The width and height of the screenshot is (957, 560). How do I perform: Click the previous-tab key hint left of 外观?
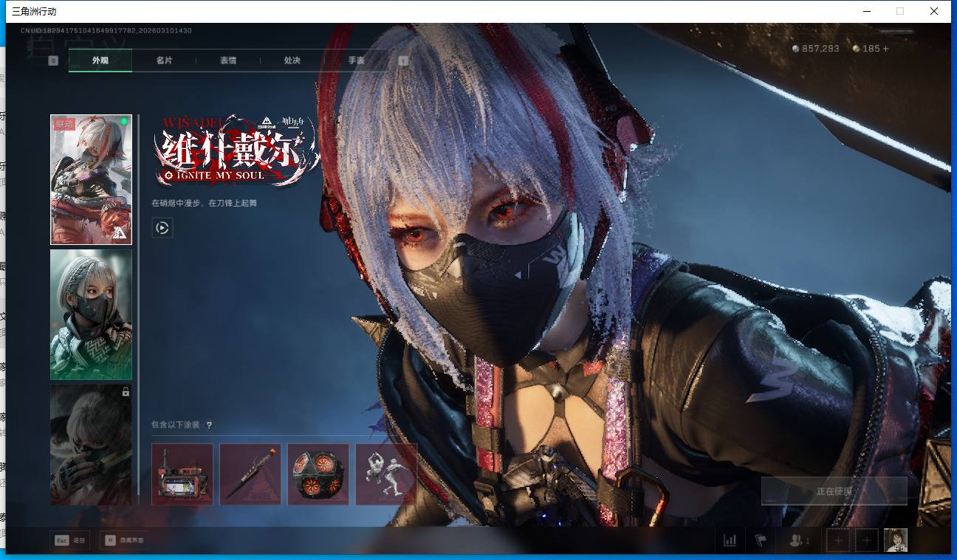53,61
